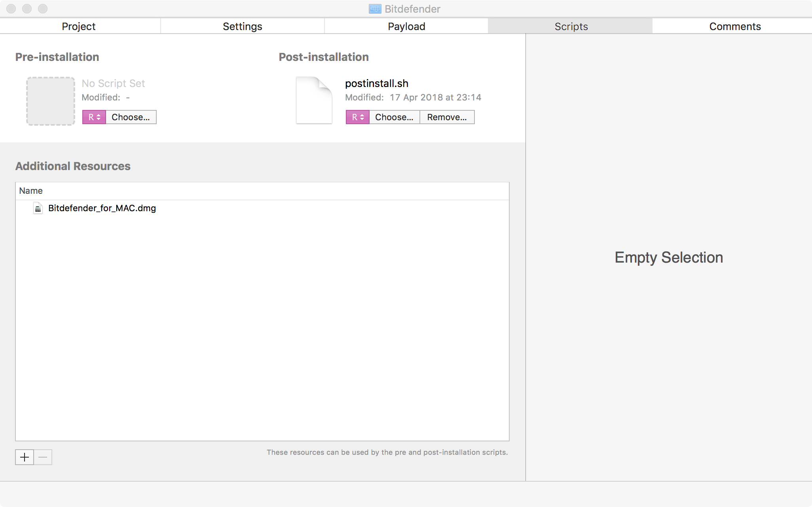The width and height of the screenshot is (812, 507).
Task: Select the Scripts tab
Action: (x=571, y=26)
